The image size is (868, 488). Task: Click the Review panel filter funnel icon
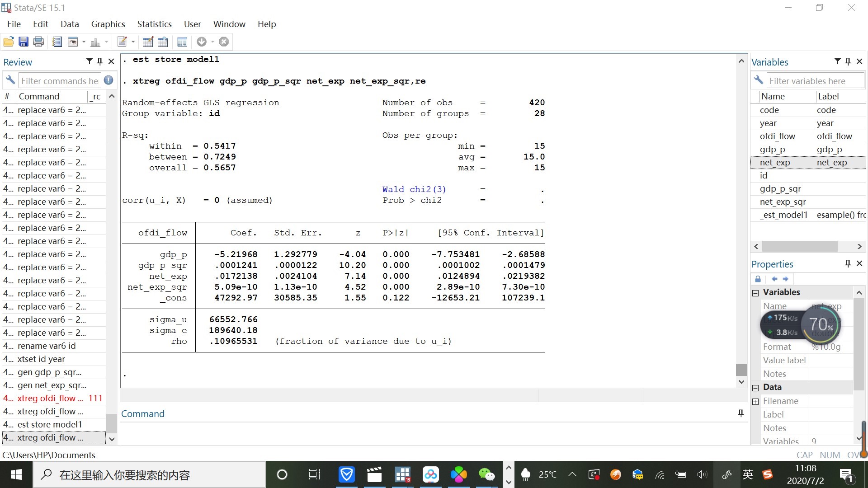coord(89,61)
